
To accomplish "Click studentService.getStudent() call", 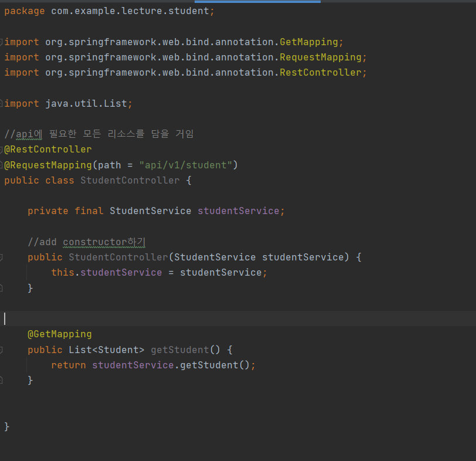I will 171,365.
